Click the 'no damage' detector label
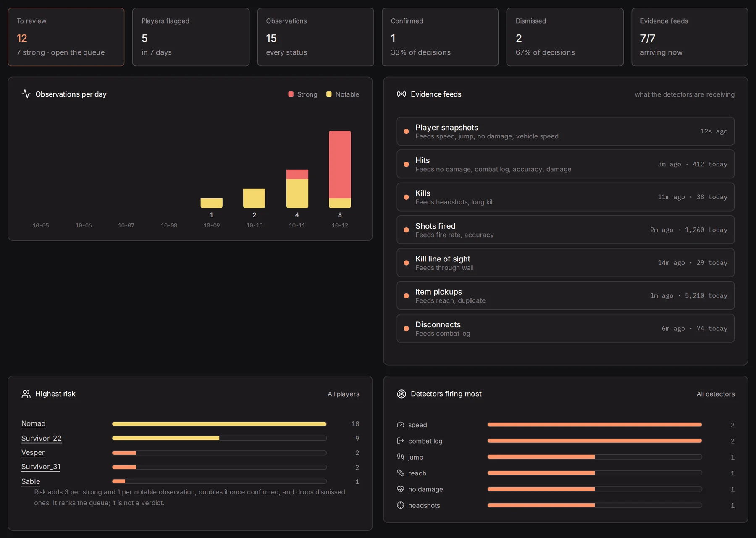Screen dimensions: 756x538 (x=425, y=489)
